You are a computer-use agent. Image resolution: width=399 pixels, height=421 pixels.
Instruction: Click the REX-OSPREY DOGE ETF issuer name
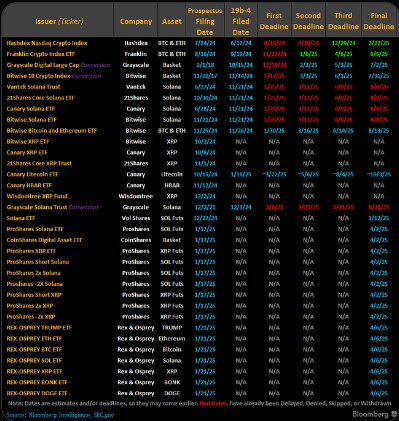pyautogui.click(x=37, y=393)
